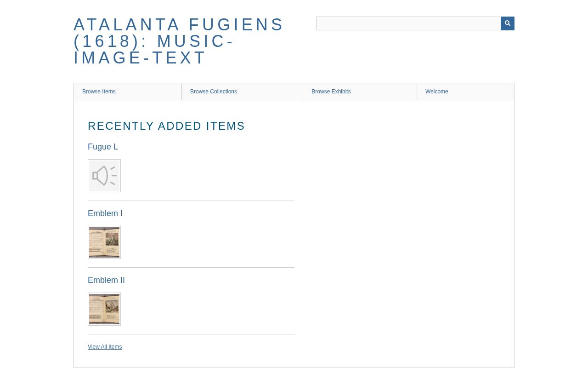View the open-book image beneath Emblem I
The image size is (588, 368).
pos(104,242)
